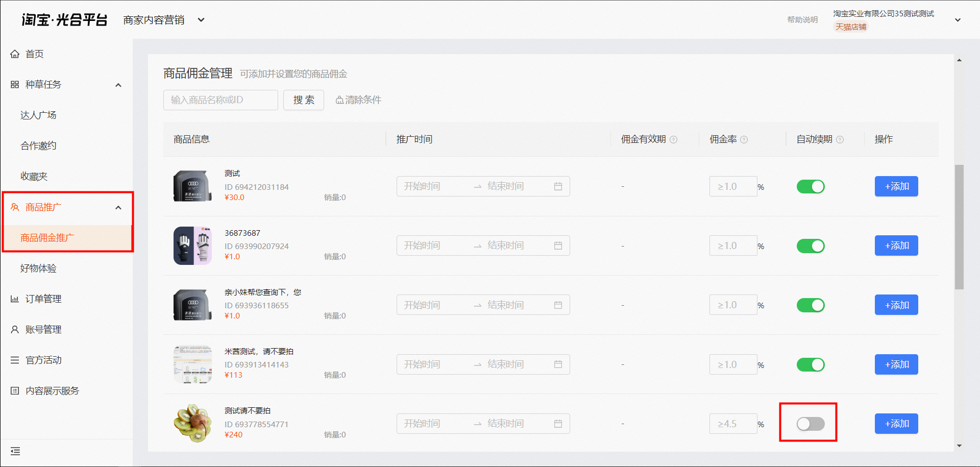Click the list icon beside 官方活动
The image size is (980, 467).
click(15, 360)
